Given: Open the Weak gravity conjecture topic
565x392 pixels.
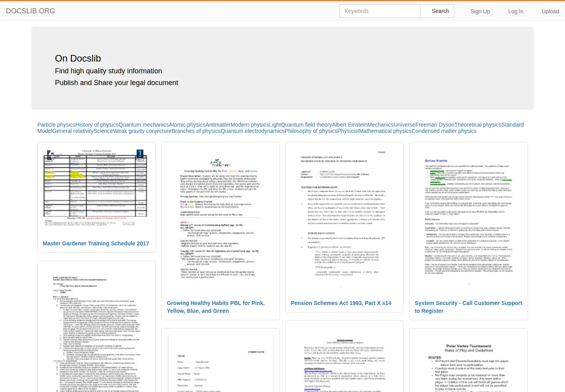Looking at the screenshot, I should pyautogui.click(x=142, y=131).
